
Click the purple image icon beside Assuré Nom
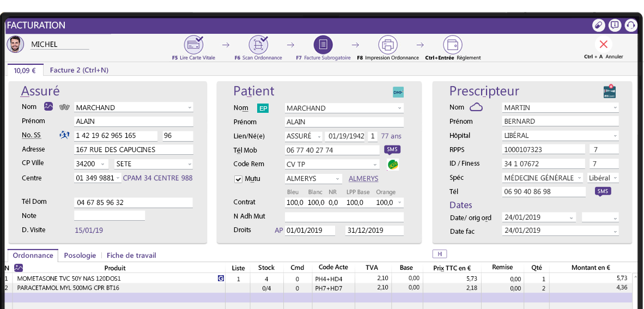click(x=48, y=106)
